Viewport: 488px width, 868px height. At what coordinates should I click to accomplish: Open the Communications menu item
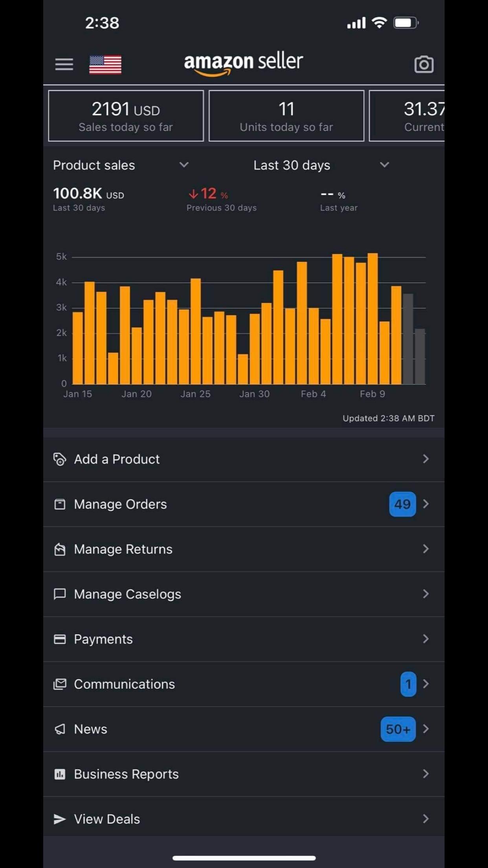124,684
